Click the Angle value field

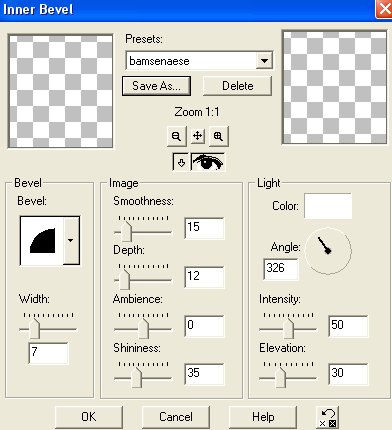pos(281,269)
